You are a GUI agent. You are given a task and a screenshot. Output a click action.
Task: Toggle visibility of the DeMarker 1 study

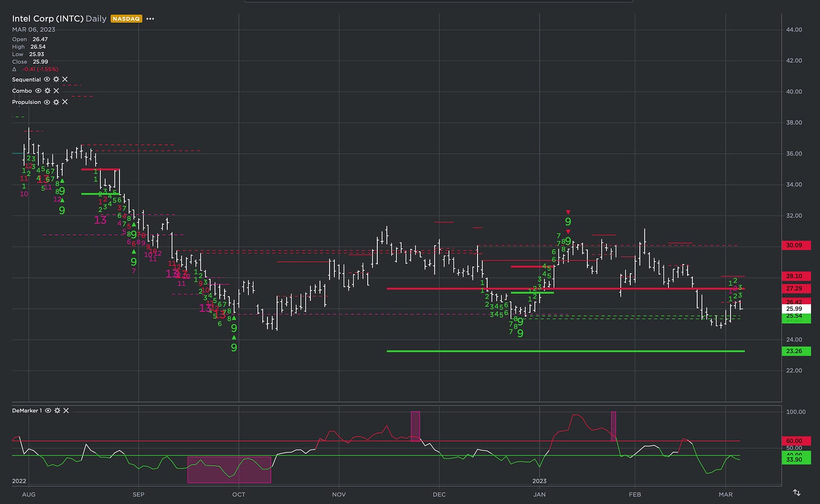(48, 411)
